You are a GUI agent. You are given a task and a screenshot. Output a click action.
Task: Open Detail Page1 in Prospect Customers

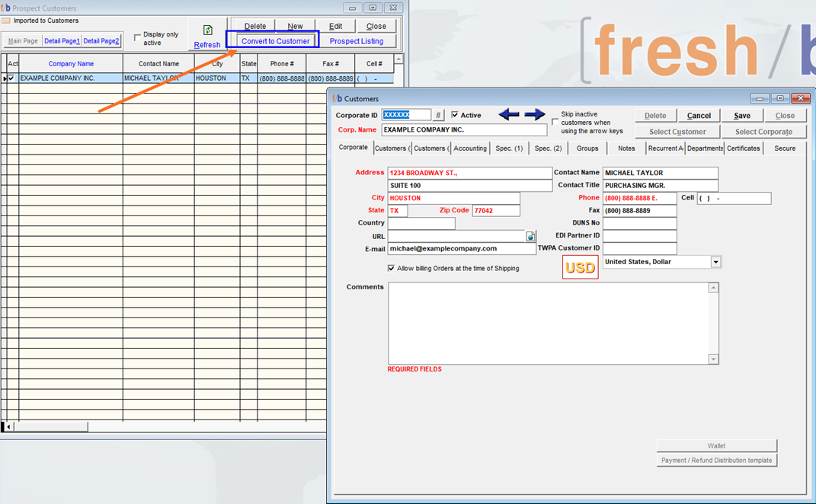pos(62,41)
